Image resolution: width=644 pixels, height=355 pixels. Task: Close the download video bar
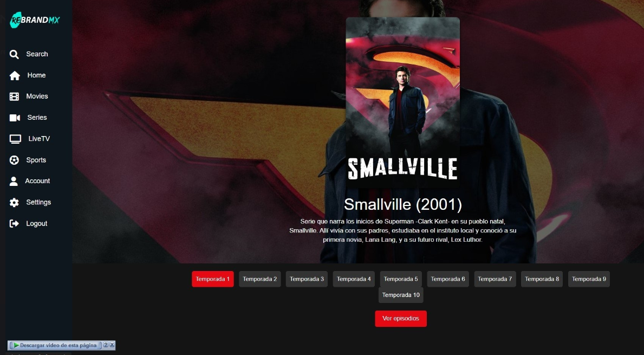(112, 345)
